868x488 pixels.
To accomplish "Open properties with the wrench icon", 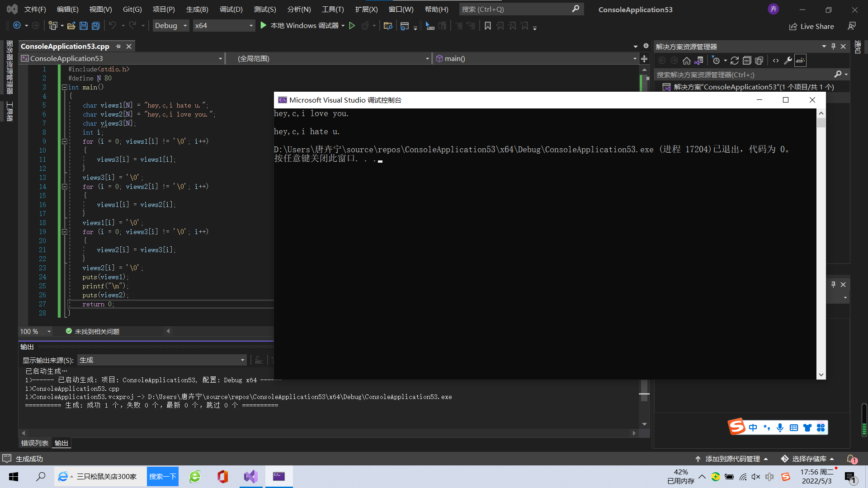I will click(788, 61).
